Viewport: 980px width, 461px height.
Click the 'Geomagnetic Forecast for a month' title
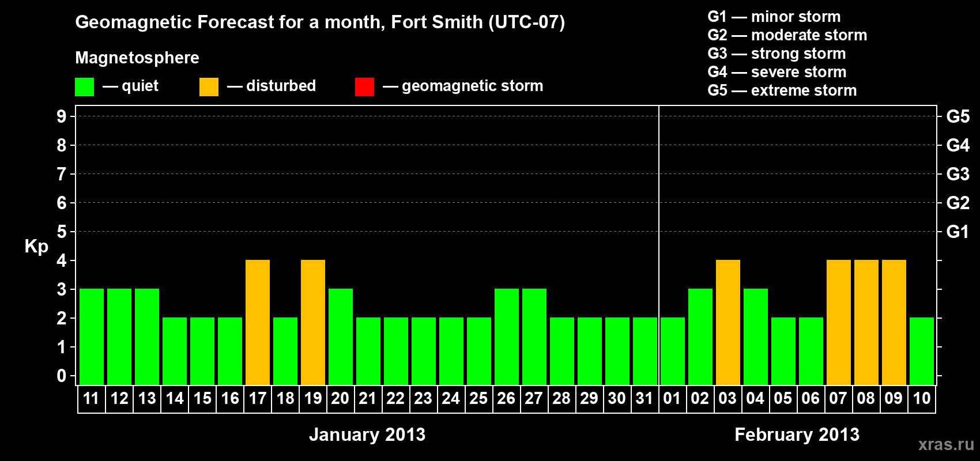(320, 22)
